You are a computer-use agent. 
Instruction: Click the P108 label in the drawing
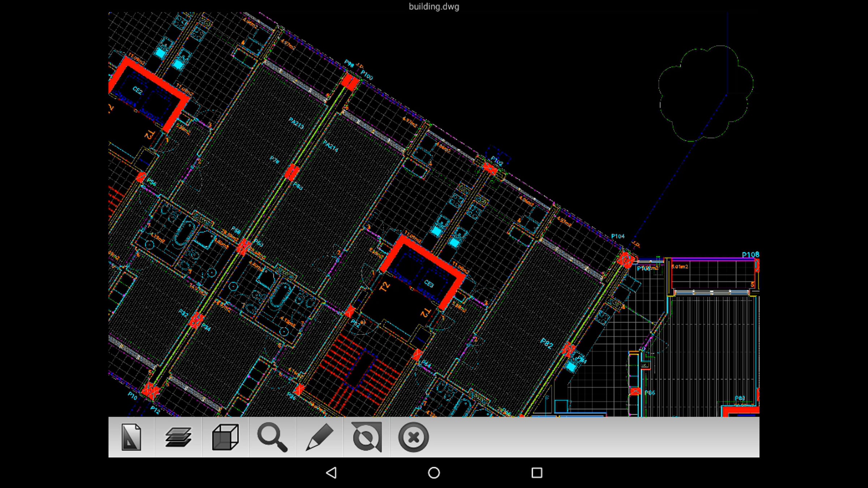coord(750,254)
